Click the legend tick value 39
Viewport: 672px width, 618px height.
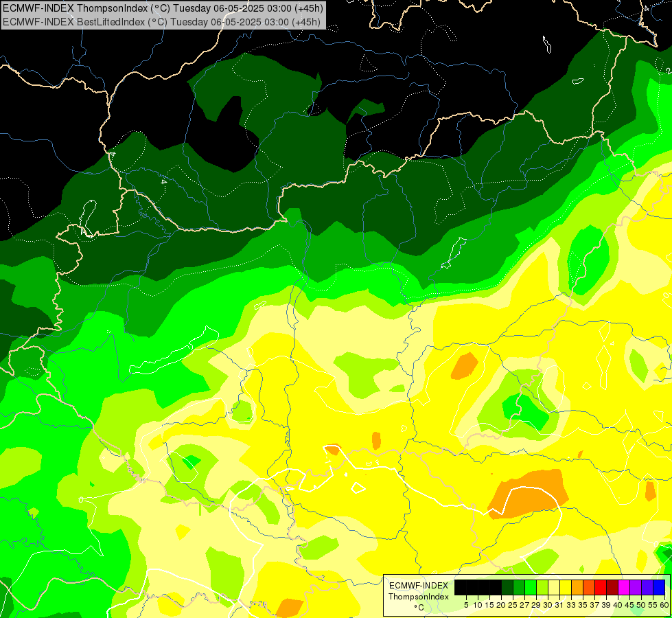[606, 605]
